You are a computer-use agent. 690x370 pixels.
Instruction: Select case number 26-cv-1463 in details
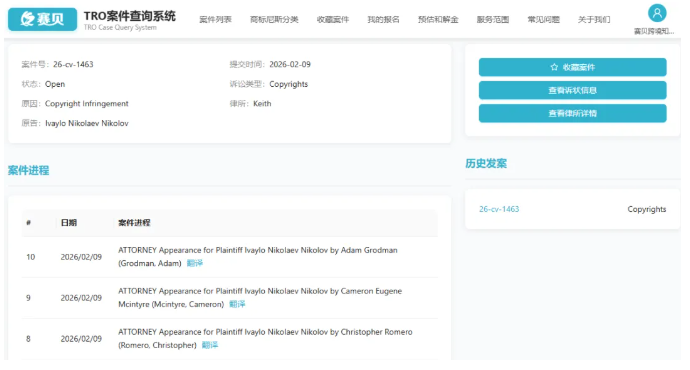click(x=73, y=64)
